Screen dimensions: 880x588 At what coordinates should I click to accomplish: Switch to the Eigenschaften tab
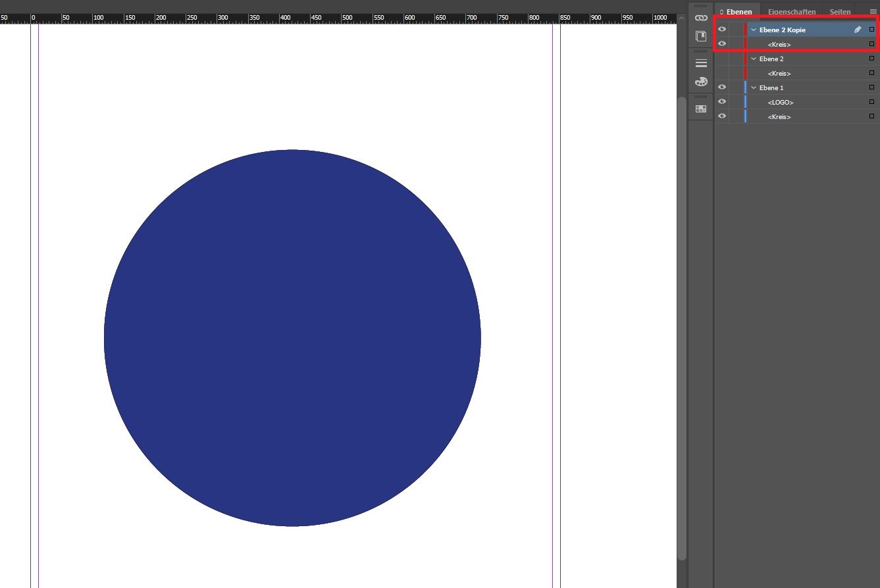pos(791,12)
